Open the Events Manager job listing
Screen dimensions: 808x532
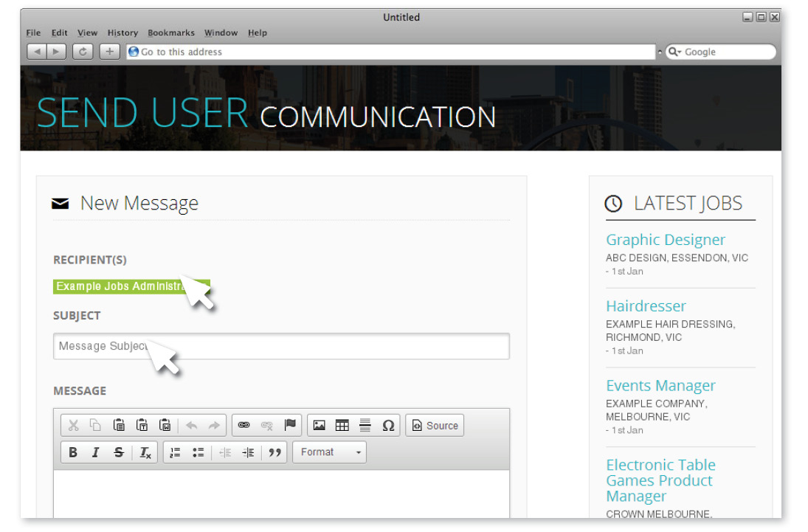(x=660, y=386)
